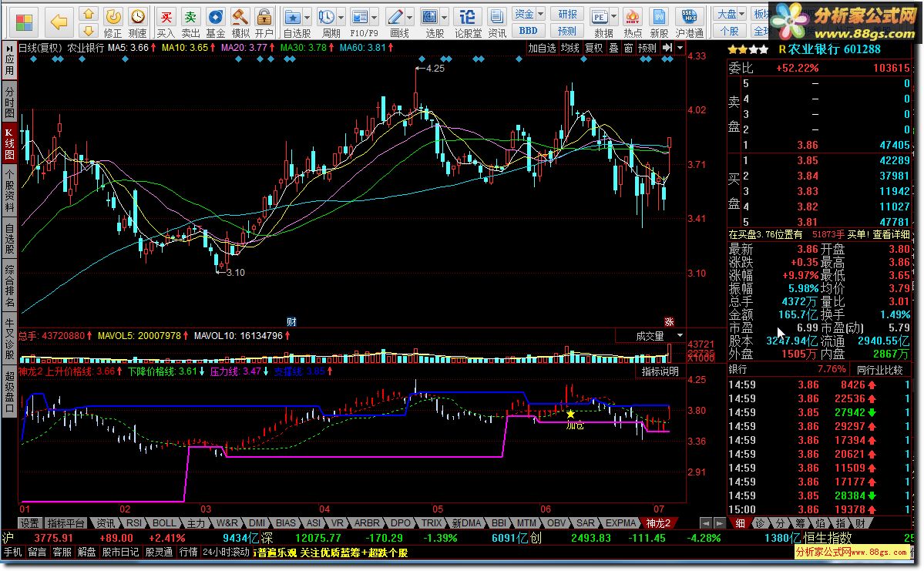Open the 自选股 toolbar folder icon

coord(293,17)
